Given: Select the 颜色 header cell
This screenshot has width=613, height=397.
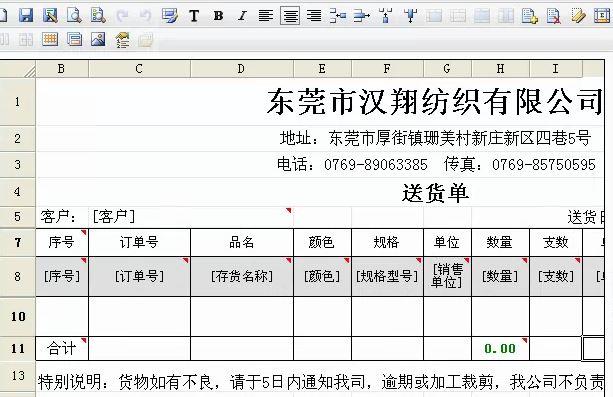Looking at the screenshot, I should pyautogui.click(x=322, y=243).
